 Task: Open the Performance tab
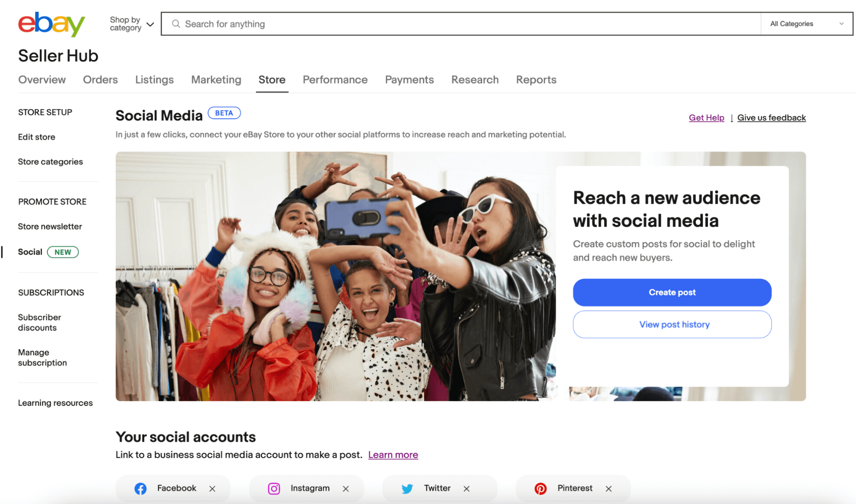pos(335,79)
